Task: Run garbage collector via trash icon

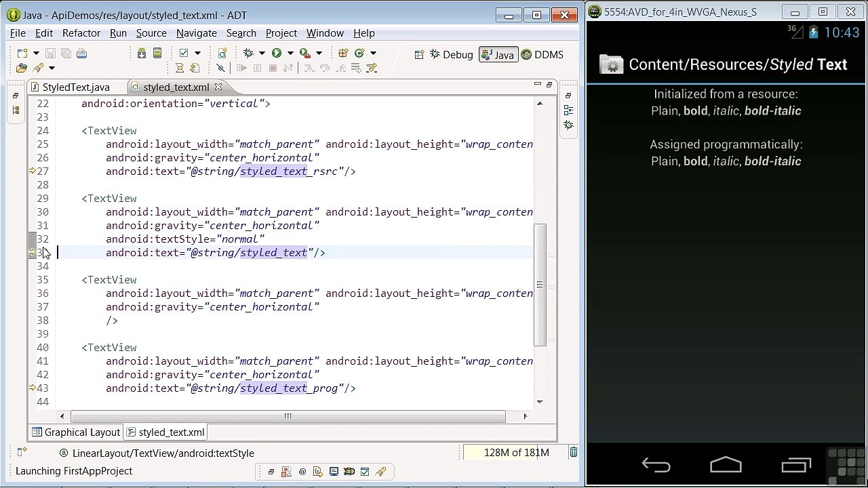Action: click(573, 452)
